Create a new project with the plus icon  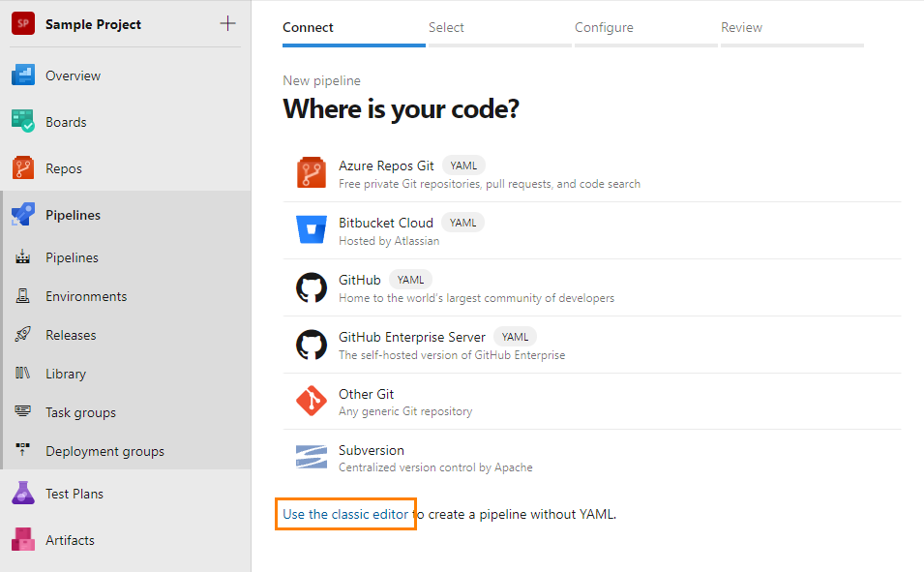pos(226,23)
